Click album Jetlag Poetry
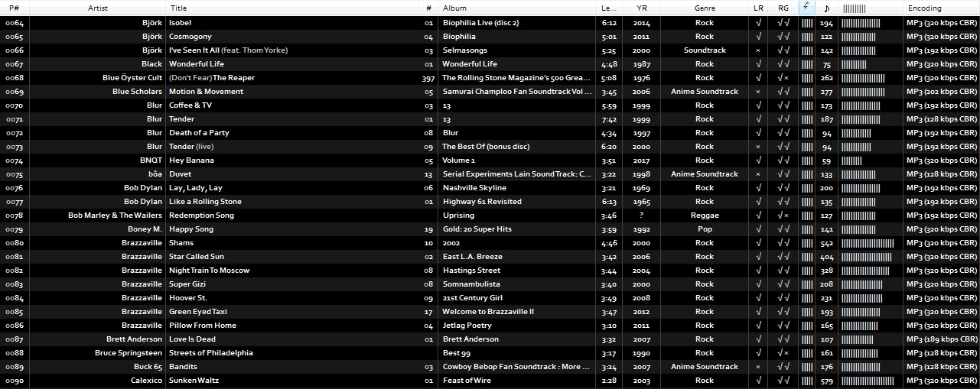980x389 pixels. point(467,326)
